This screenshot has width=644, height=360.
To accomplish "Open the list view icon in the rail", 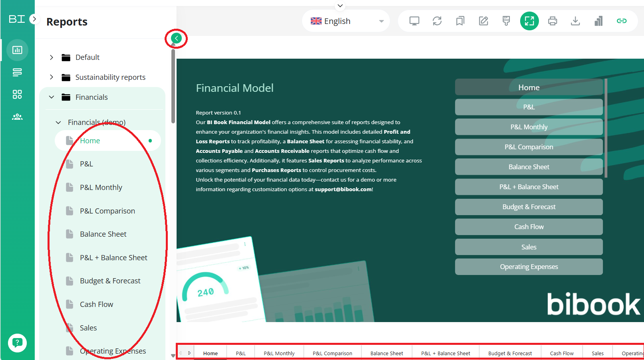I will [17, 72].
